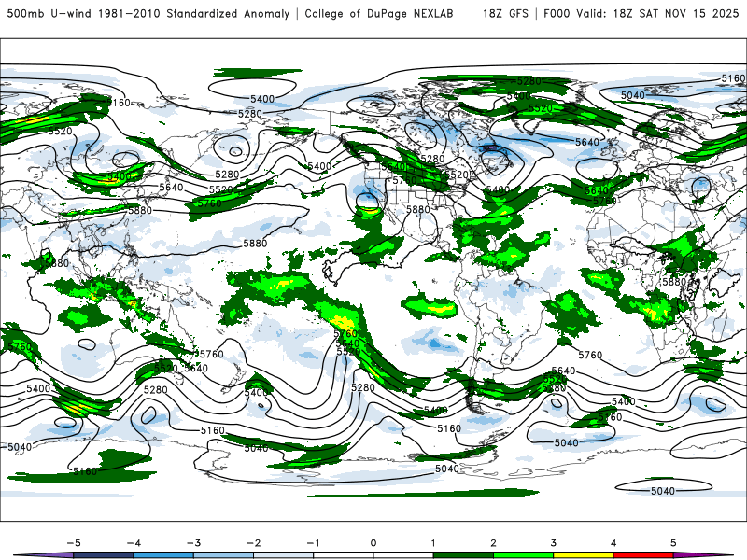
Task: Click the '18Z GFS' model run label
Action: (x=505, y=13)
